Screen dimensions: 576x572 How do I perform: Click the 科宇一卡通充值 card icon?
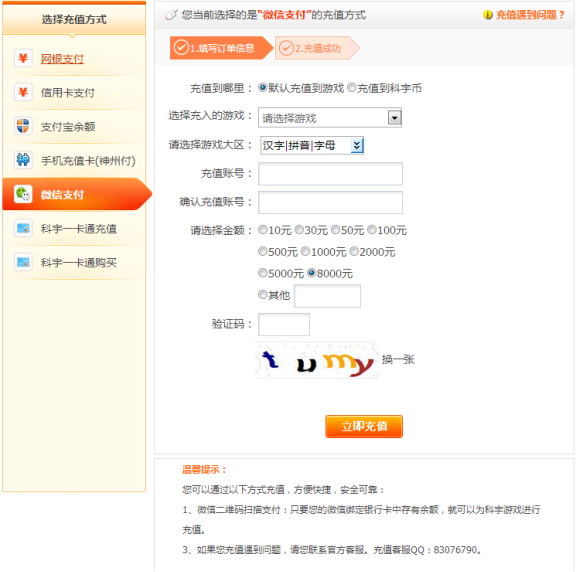(23, 228)
